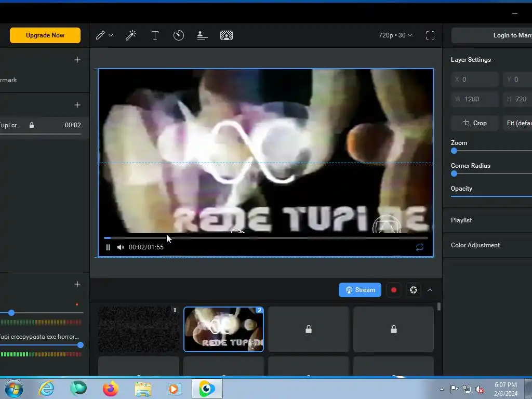Click the Crop button
Viewport: 532px width, 399px height.
[475, 123]
